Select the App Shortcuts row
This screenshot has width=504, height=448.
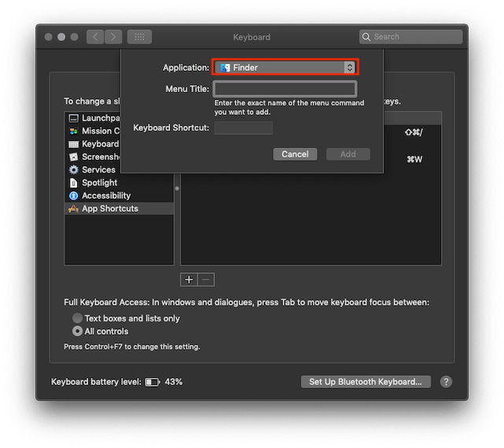[119, 209]
